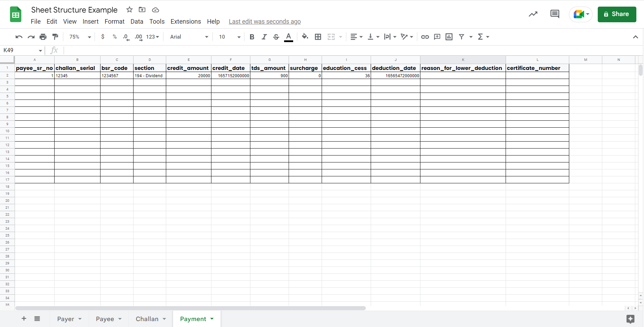Viewport: 644px width, 327px height.
Task: Create a filter with funnel icon
Action: (x=461, y=37)
